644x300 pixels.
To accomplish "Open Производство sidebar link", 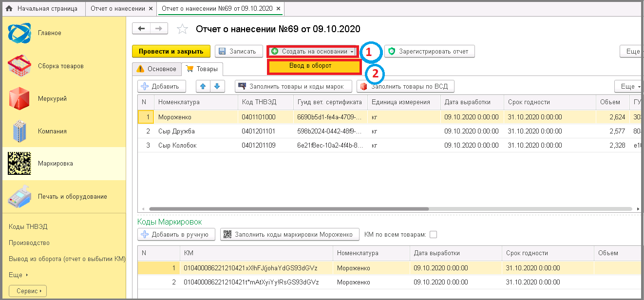I will 29,243.
